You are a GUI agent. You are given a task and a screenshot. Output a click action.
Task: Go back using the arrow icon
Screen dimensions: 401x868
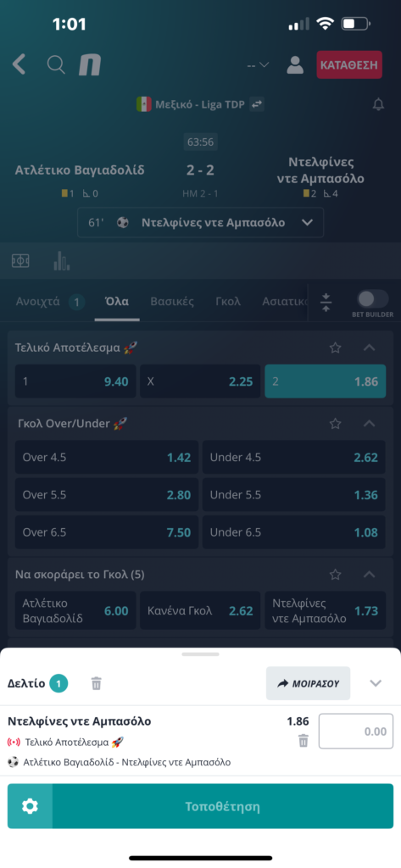pos(19,64)
